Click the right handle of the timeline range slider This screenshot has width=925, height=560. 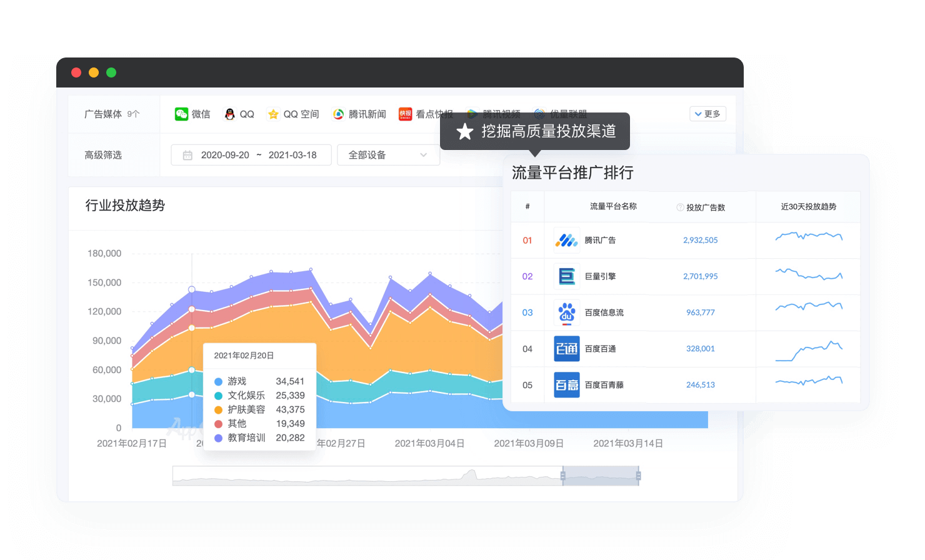pos(638,476)
